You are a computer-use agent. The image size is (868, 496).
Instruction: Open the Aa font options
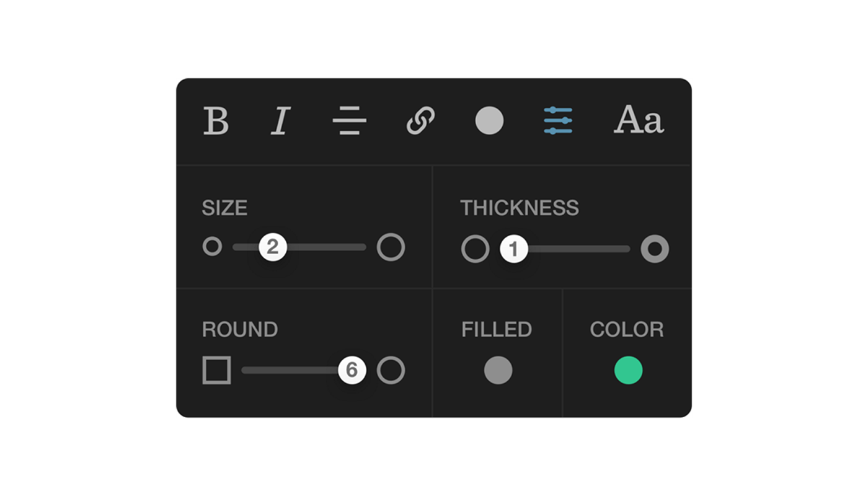click(x=639, y=120)
